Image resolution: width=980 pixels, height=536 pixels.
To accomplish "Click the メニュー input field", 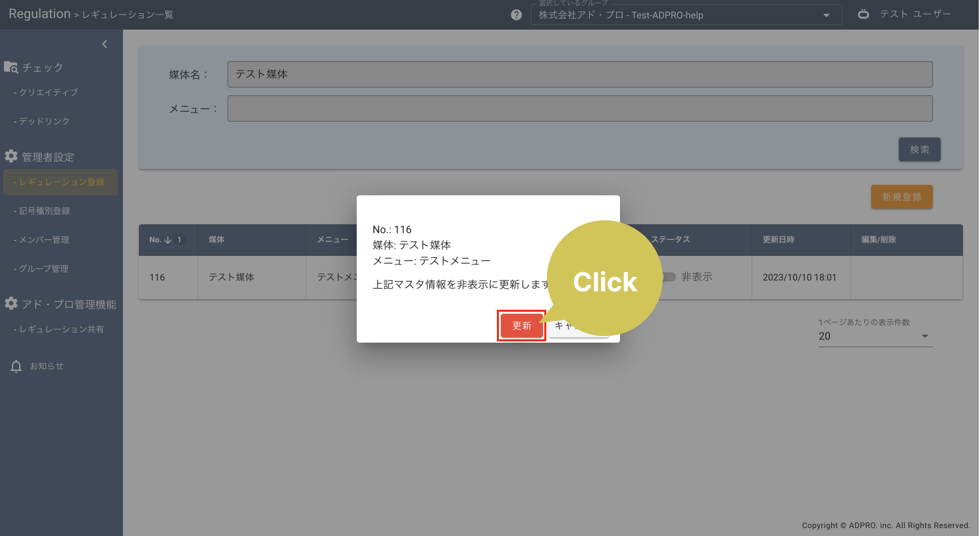I will tap(579, 108).
